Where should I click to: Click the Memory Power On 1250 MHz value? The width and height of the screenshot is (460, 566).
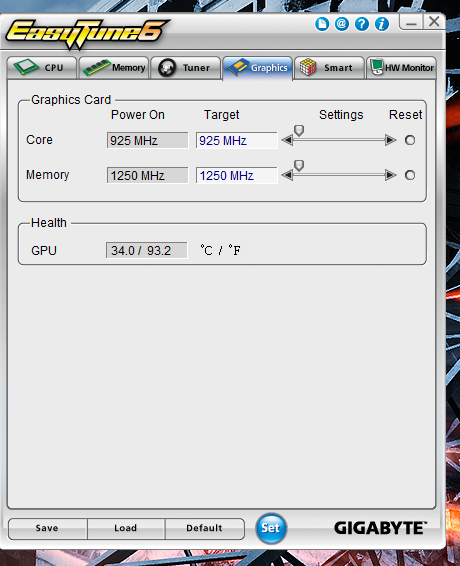tap(147, 175)
